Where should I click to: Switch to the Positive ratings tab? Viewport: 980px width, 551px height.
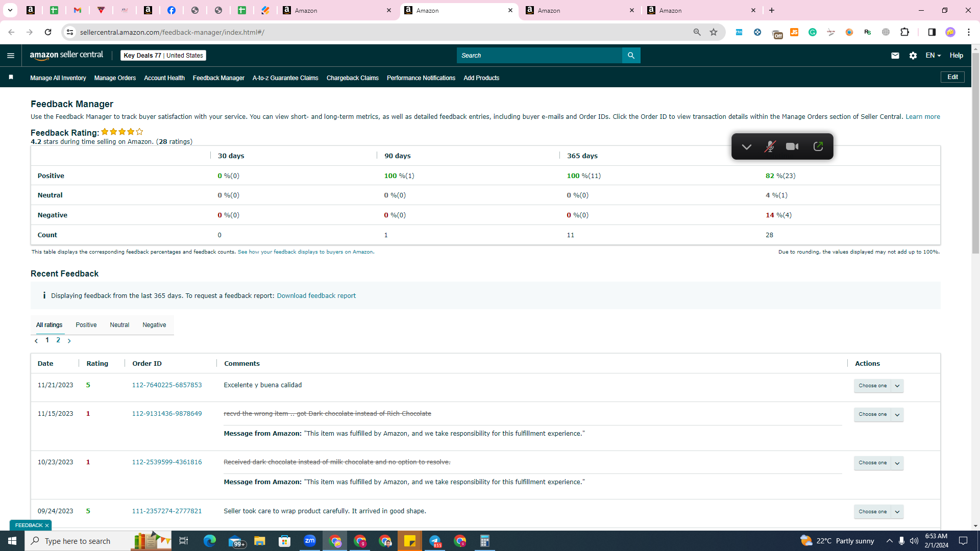pyautogui.click(x=86, y=325)
